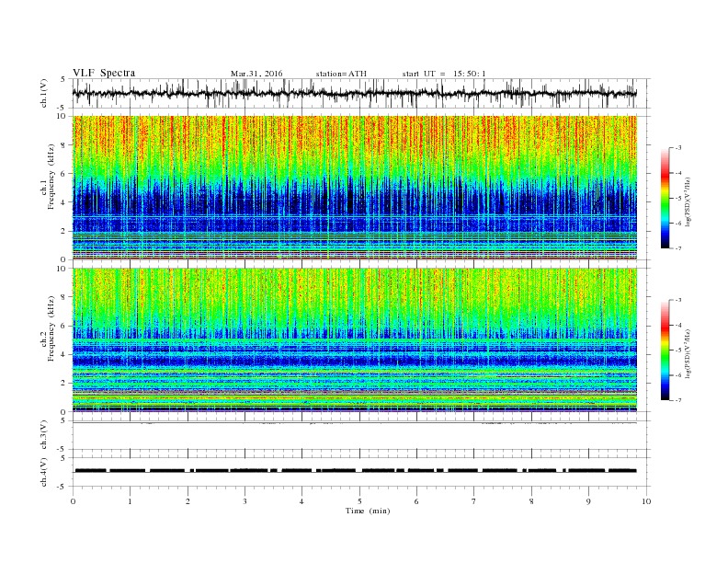The width and height of the screenshot is (728, 563).
Task: Click the ch.4 black signal bar
Action: [x=356, y=471]
